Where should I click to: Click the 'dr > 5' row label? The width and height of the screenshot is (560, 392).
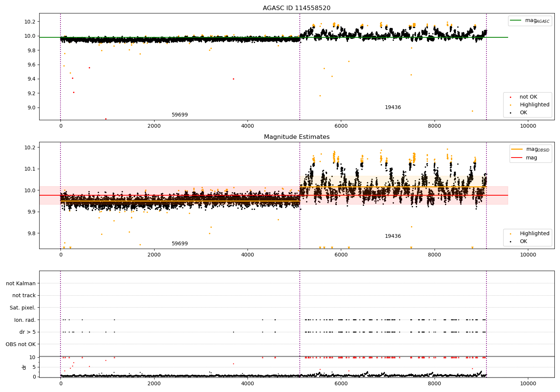28,332
